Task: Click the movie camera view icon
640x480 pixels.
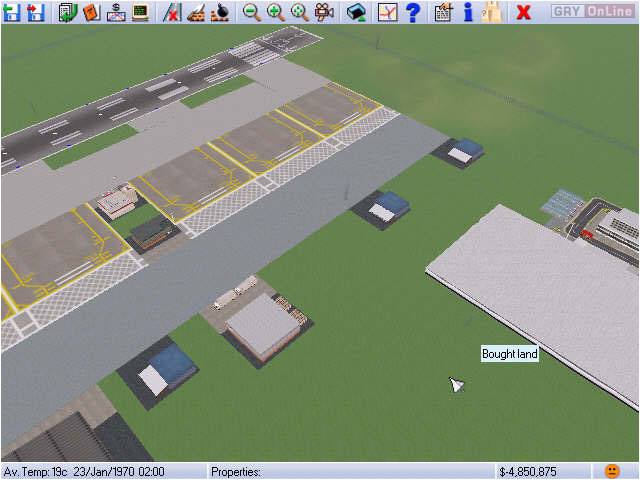Action: [324, 12]
